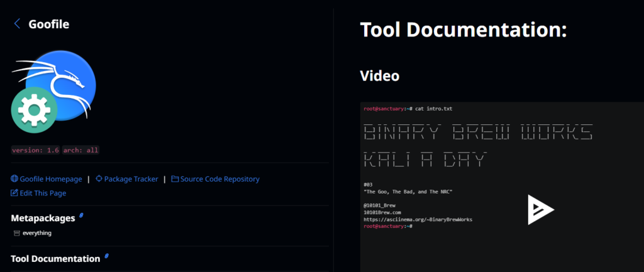Click the pencil edit icon
Image resolution: width=644 pixels, height=272 pixels.
pos(14,193)
